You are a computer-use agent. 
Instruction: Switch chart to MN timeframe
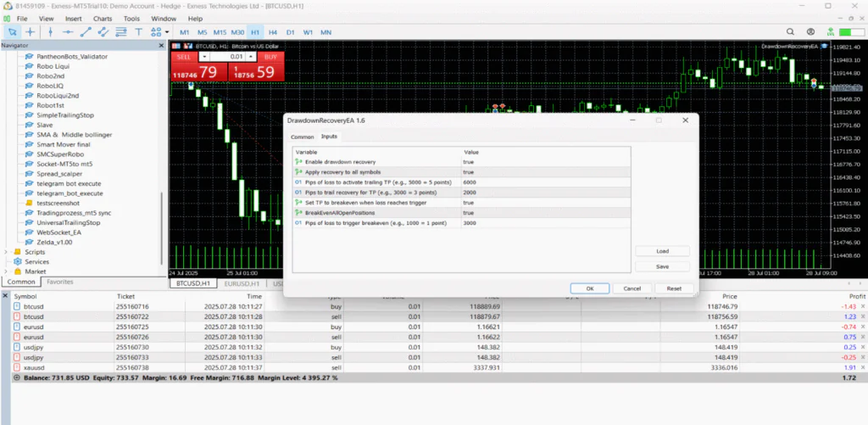coord(325,32)
